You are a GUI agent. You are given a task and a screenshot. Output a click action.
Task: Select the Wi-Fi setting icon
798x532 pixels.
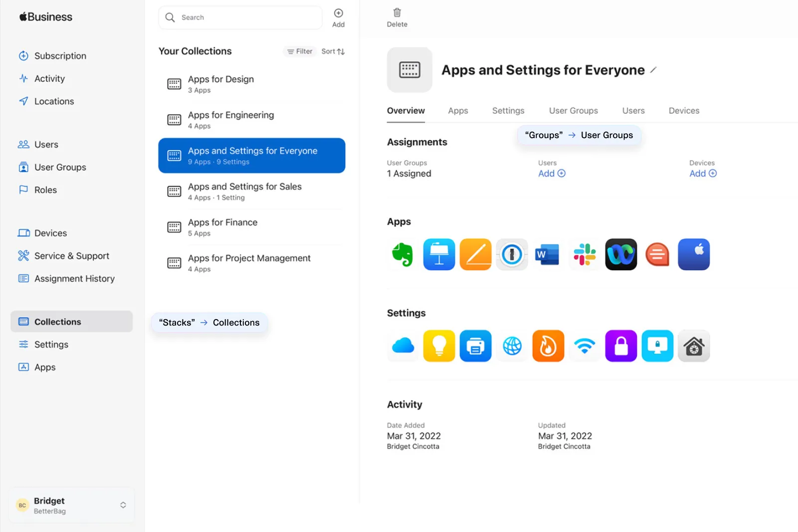click(585, 346)
